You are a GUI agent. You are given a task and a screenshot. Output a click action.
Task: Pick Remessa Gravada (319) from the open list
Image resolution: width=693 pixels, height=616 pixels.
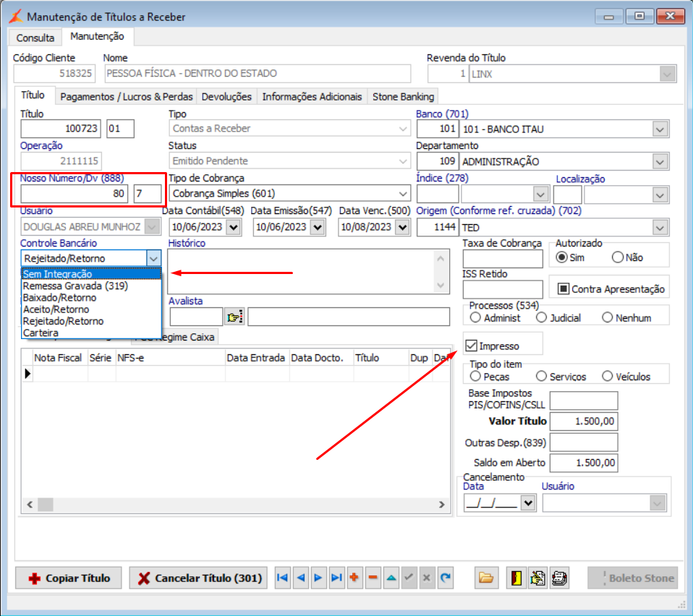point(75,286)
